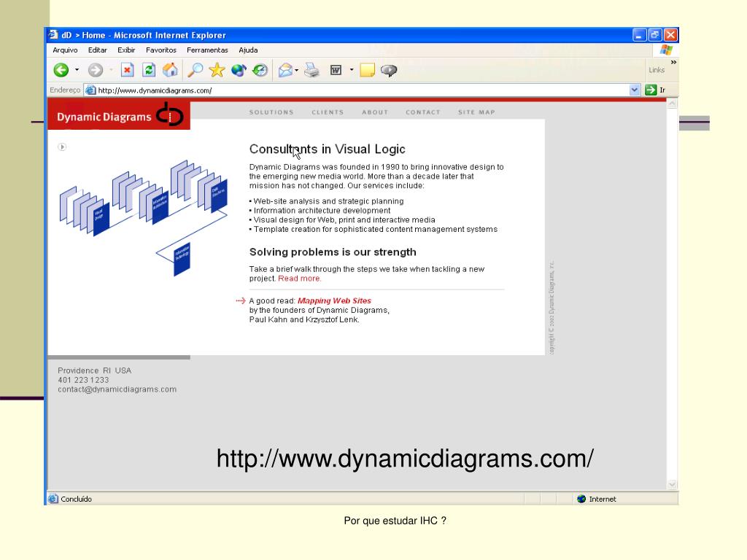The height and width of the screenshot is (560, 747).
Task: Expand the address bar dropdown arrow
Action: [634, 90]
